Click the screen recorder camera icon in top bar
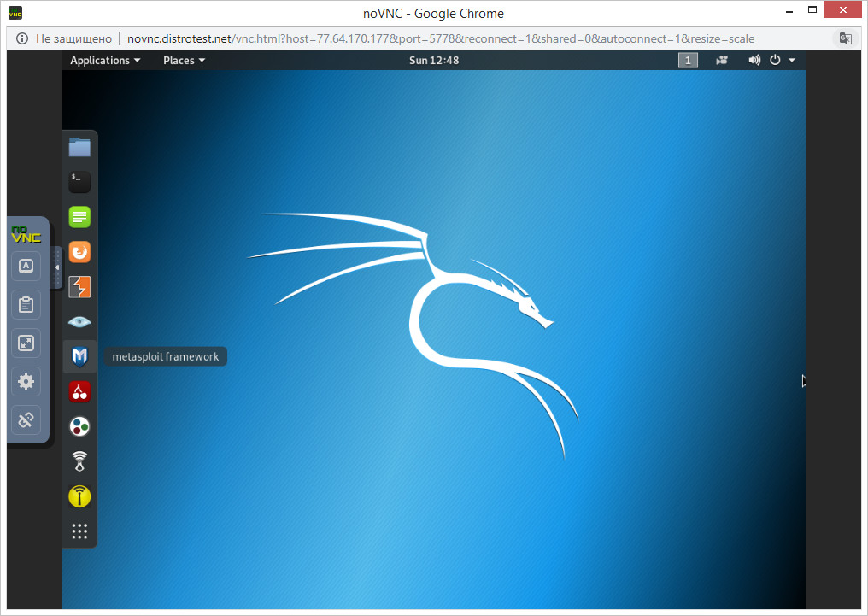This screenshot has height=616, width=868. click(x=722, y=61)
